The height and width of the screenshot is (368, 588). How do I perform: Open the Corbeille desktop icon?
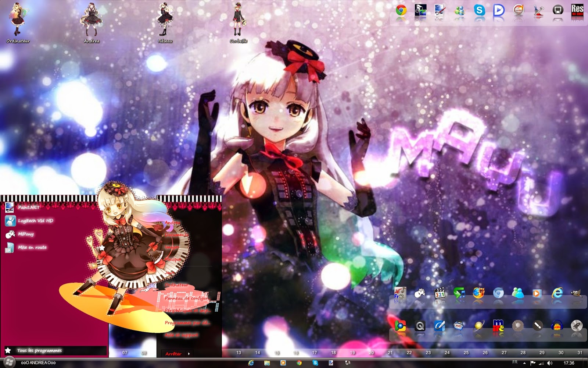click(x=238, y=20)
